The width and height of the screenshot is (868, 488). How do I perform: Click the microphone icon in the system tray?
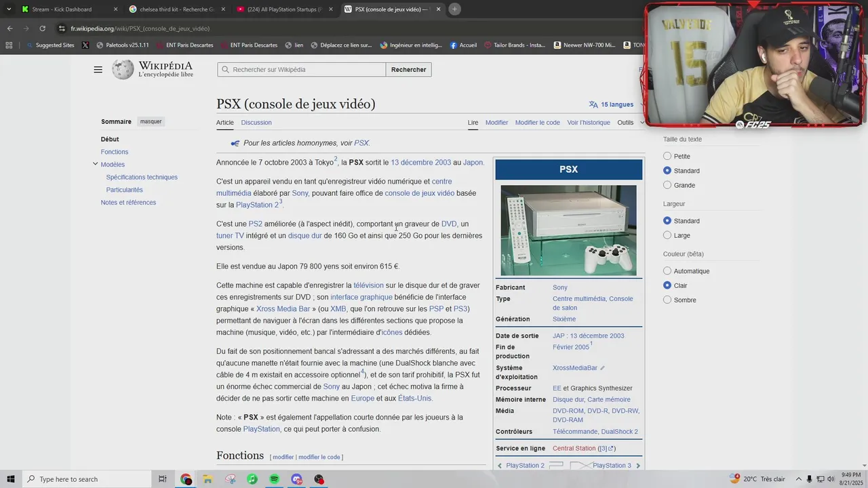810,479
